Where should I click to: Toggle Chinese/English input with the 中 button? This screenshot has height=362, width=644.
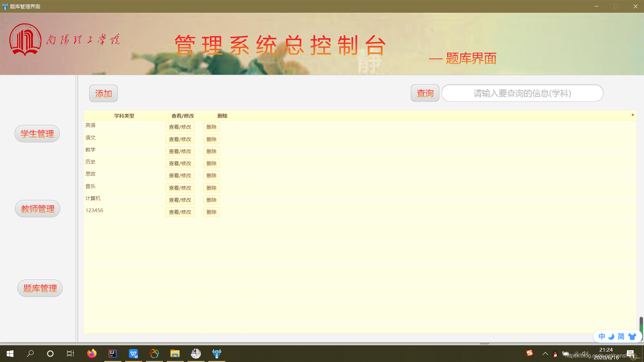tap(602, 336)
